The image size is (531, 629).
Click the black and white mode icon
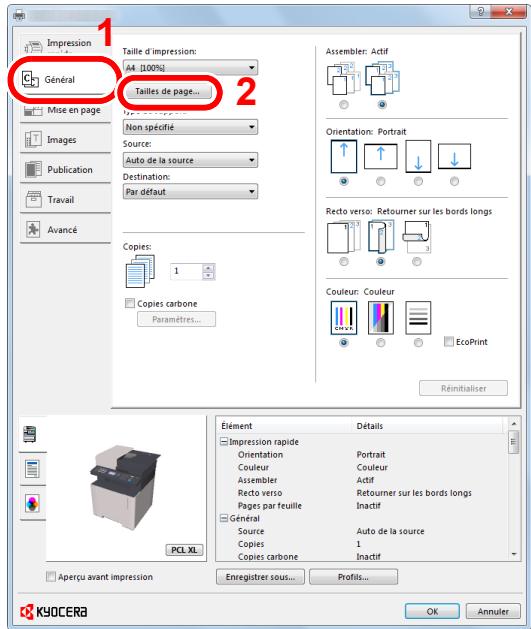(x=418, y=318)
